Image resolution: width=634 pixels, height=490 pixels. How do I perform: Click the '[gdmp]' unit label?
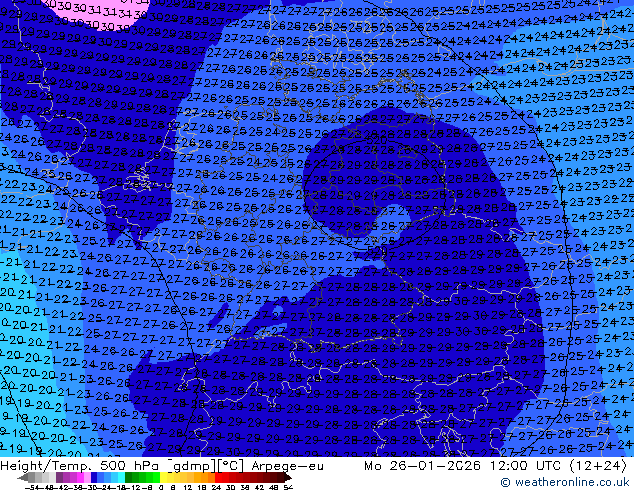pyautogui.click(x=192, y=466)
